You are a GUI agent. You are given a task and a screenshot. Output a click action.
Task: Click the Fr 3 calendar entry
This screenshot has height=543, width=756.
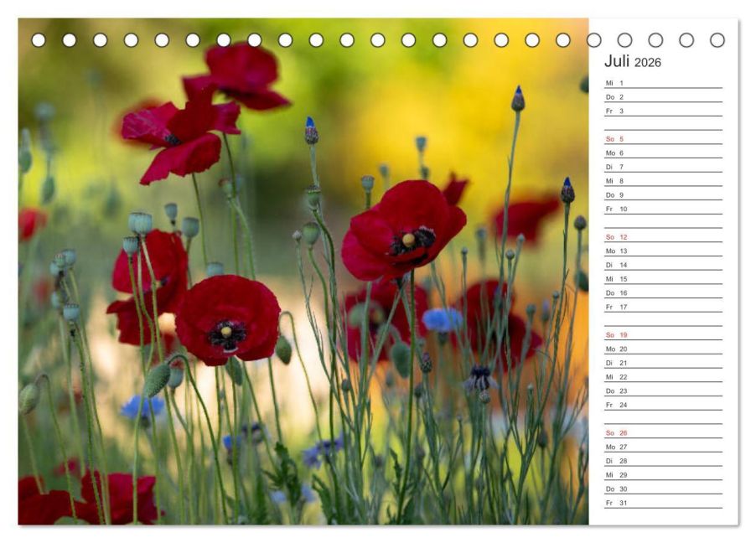pos(664,111)
